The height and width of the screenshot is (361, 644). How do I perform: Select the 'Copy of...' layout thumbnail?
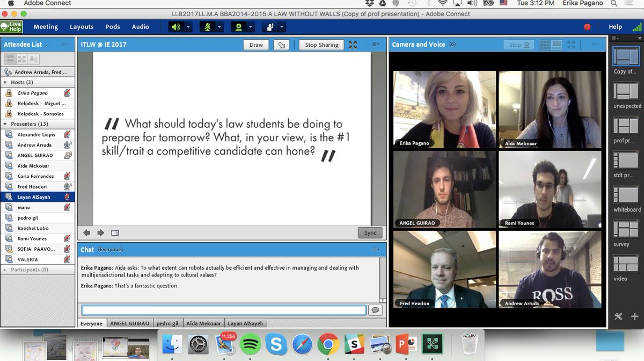625,57
